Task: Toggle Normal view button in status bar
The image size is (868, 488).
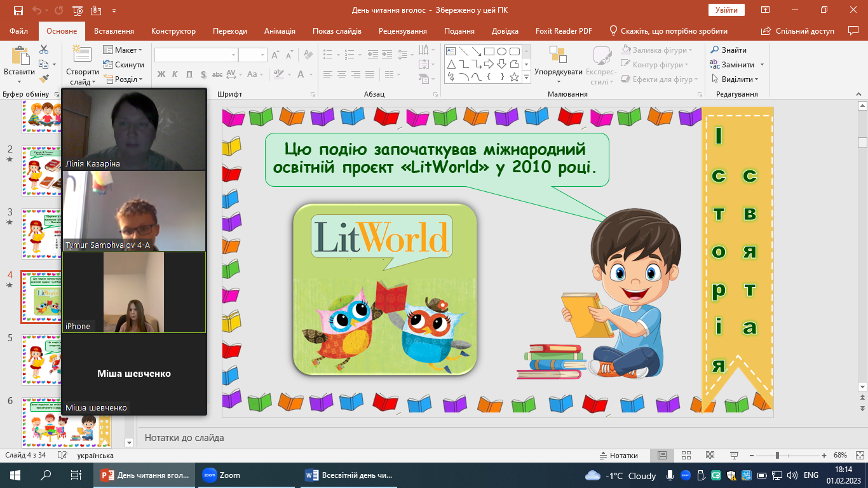Action: click(x=661, y=456)
